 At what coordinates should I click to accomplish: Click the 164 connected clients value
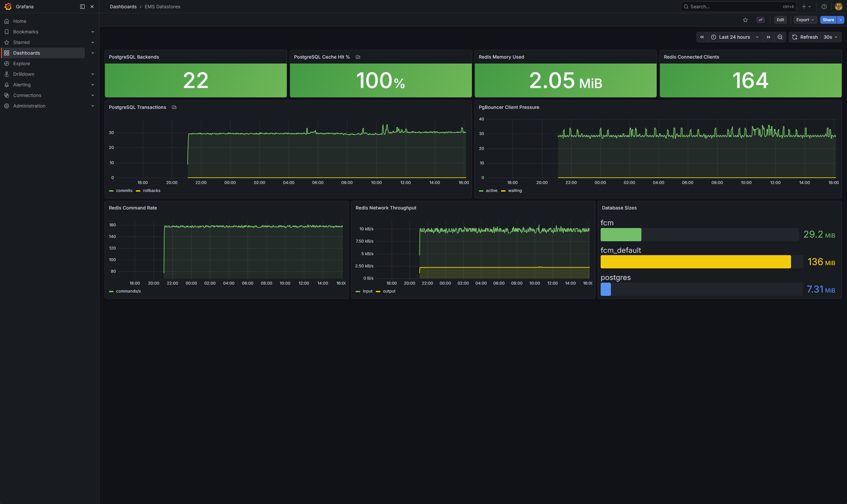pos(750,80)
